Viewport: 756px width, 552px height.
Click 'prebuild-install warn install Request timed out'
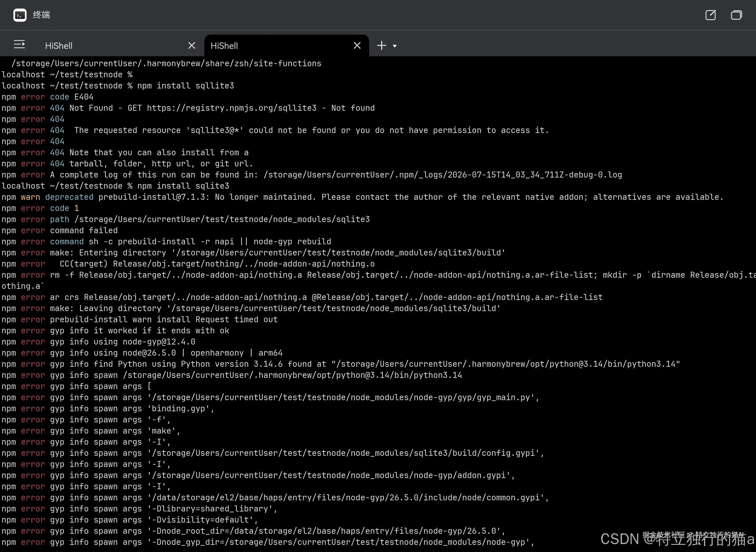[x=164, y=320]
